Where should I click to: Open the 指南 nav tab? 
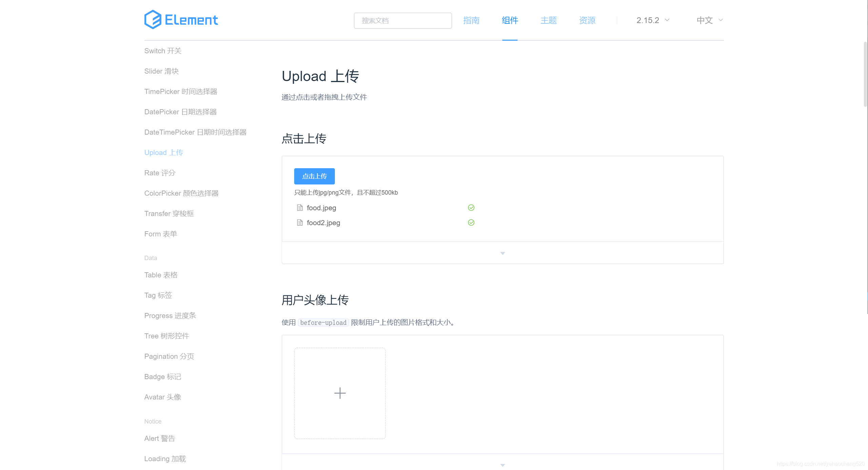point(471,20)
